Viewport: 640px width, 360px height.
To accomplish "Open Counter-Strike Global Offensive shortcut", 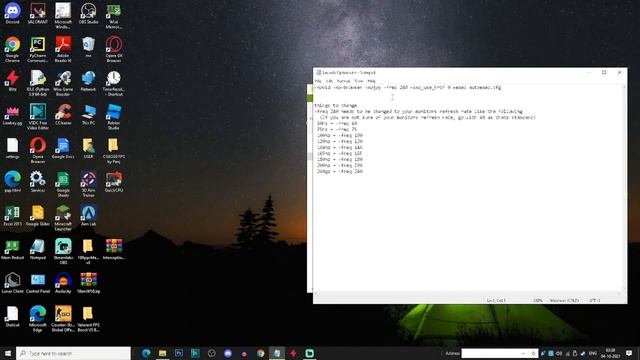I will (x=63, y=318).
